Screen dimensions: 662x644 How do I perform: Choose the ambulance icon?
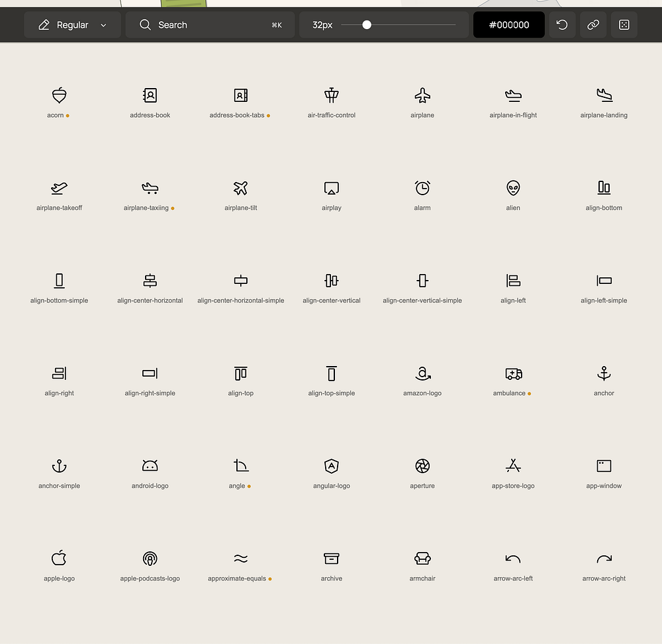click(x=514, y=373)
